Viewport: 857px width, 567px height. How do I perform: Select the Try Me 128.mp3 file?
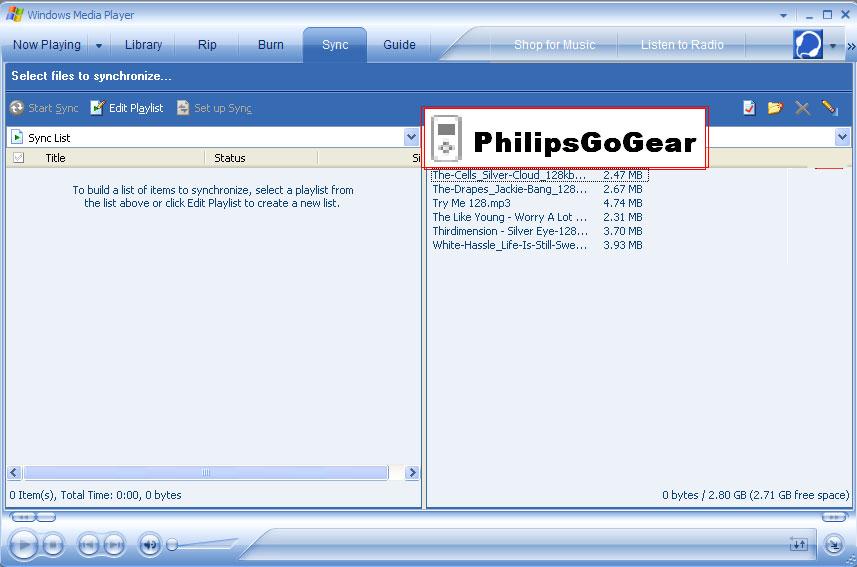(538, 203)
